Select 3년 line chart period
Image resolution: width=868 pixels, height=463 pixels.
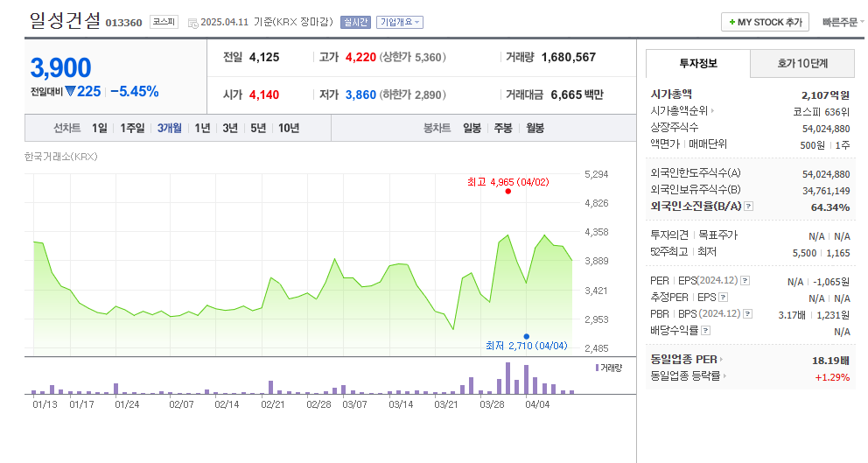[230, 129]
